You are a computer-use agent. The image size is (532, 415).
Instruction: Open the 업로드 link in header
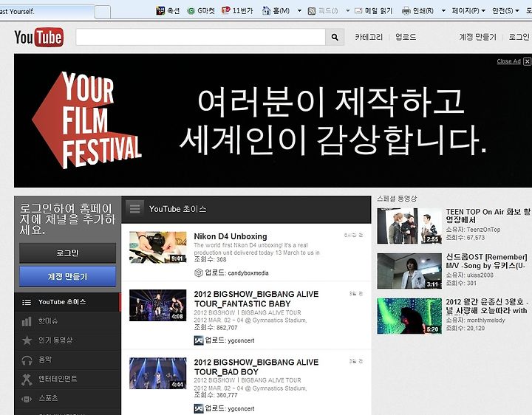click(406, 37)
